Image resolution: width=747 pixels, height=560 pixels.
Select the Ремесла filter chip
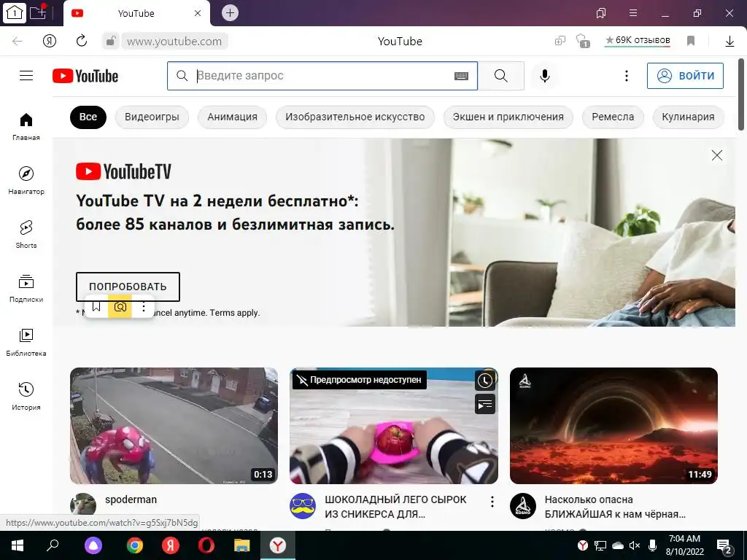coord(613,117)
